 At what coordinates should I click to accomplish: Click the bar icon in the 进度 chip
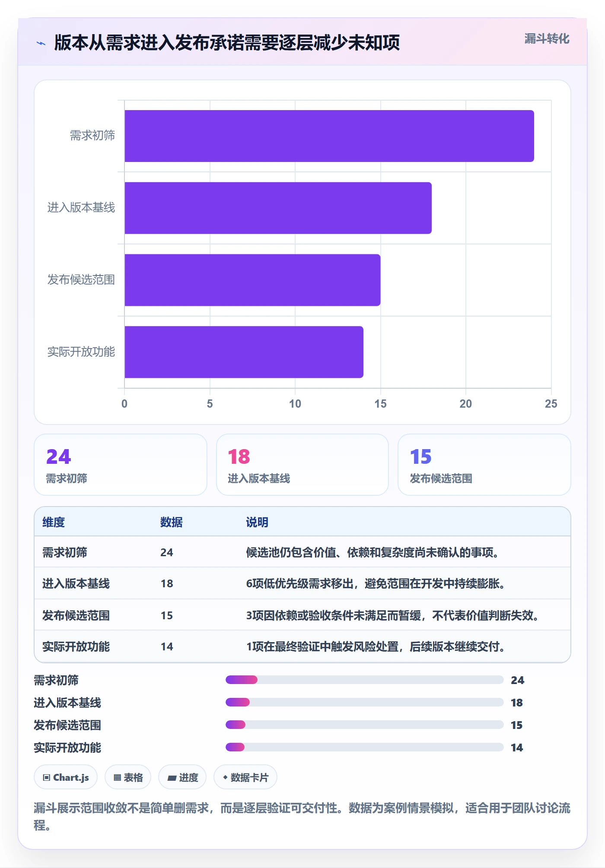coord(172,778)
